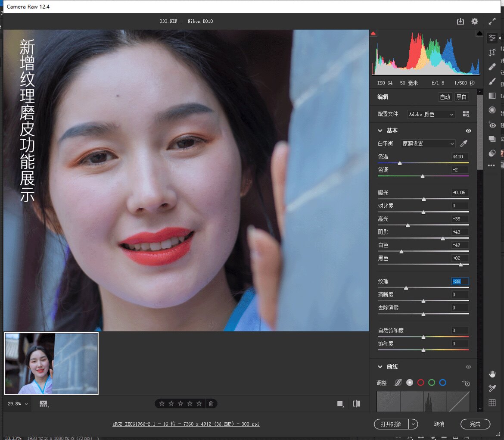This screenshot has width=504, height=440.
Task: Delete image using trash icon
Action: (x=211, y=403)
